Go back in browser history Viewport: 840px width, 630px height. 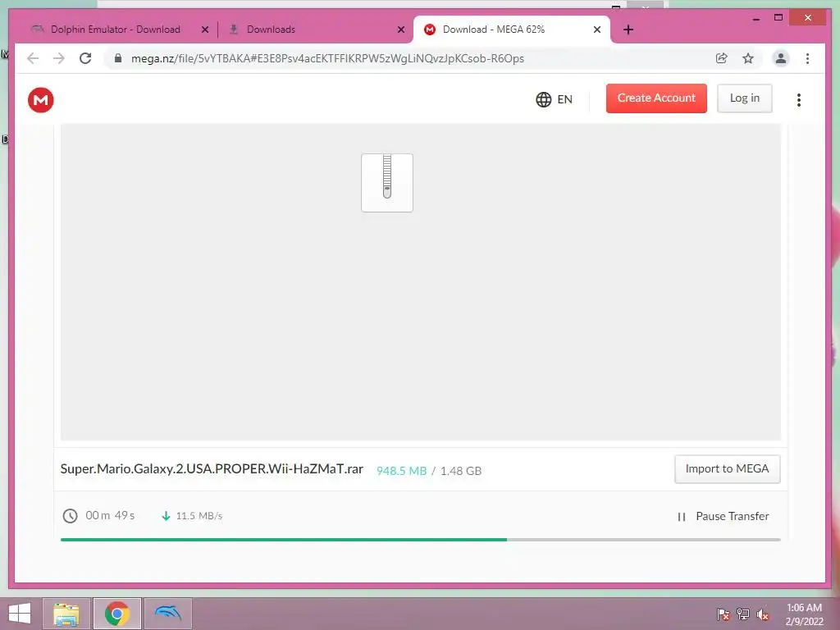pos(33,58)
